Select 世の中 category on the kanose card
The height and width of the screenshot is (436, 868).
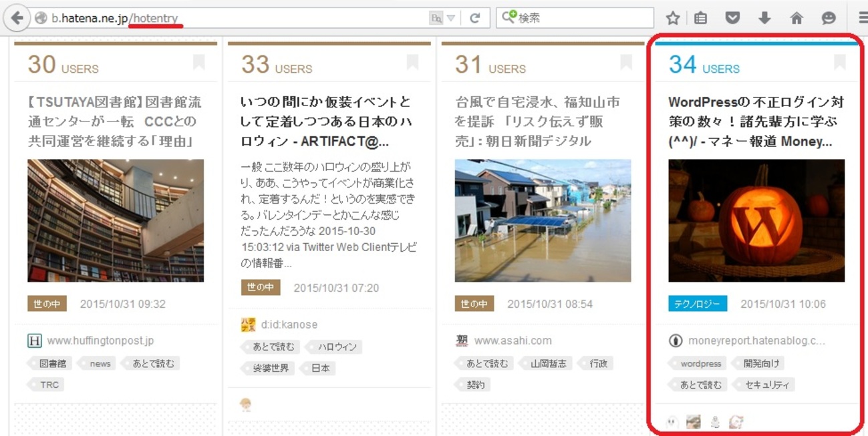point(261,288)
